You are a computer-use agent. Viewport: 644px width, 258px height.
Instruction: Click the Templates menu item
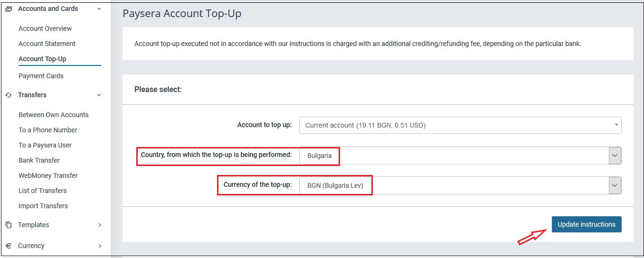(x=34, y=225)
